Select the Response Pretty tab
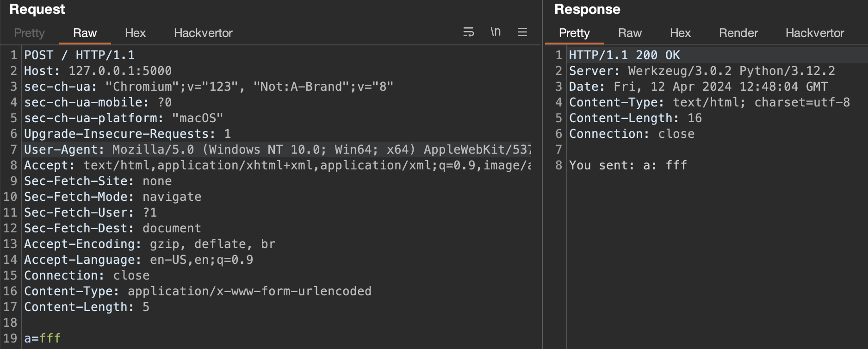868x349 pixels. [x=574, y=33]
